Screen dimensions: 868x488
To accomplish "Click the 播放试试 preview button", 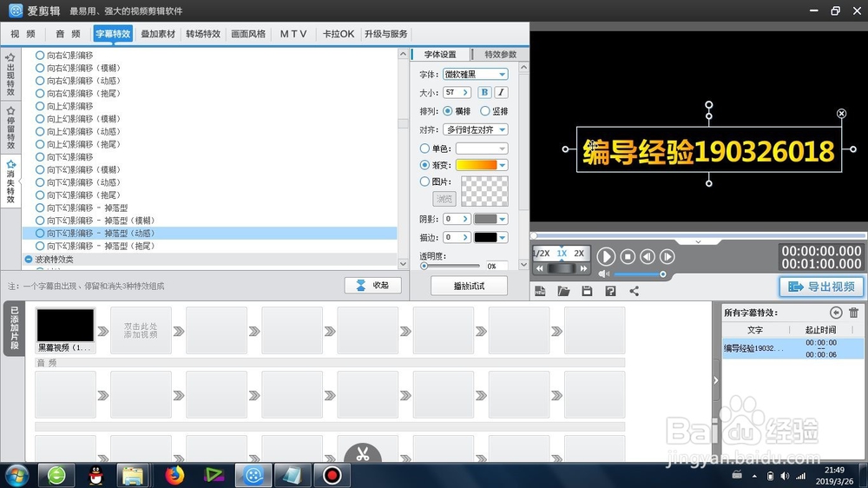I will coord(469,286).
